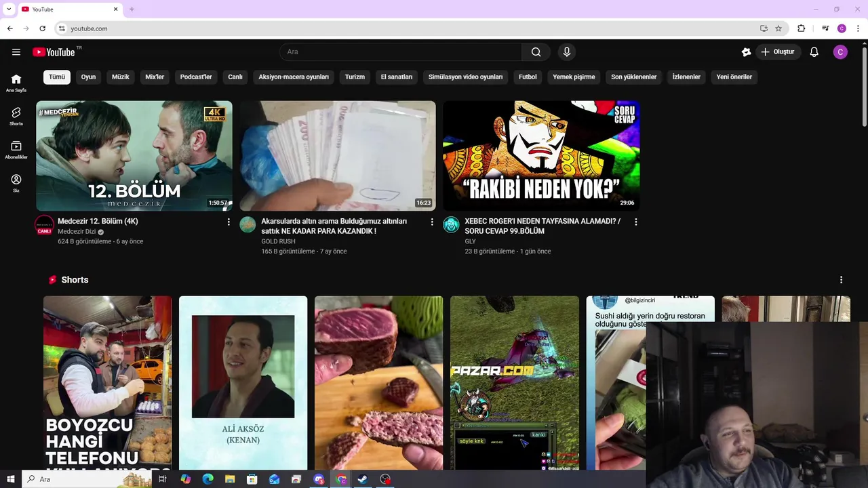This screenshot has width=868, height=488.
Task: Open the BOYOZCU HANGİ TELEFONU short
Action: click(x=108, y=383)
